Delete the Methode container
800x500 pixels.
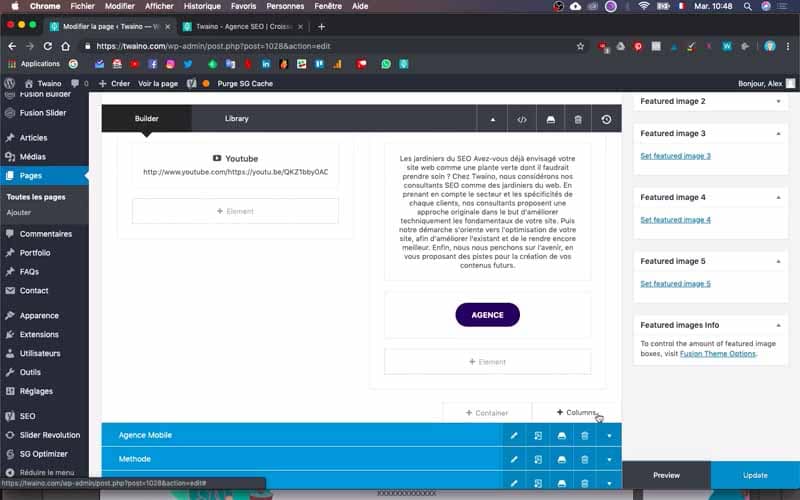click(585, 459)
